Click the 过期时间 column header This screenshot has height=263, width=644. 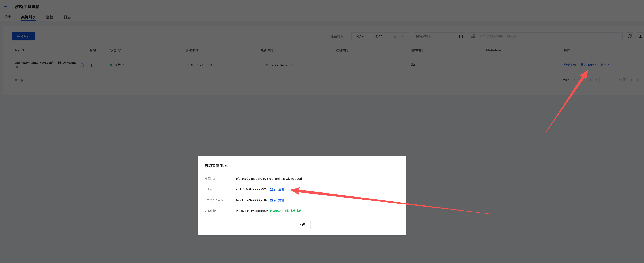pos(342,50)
